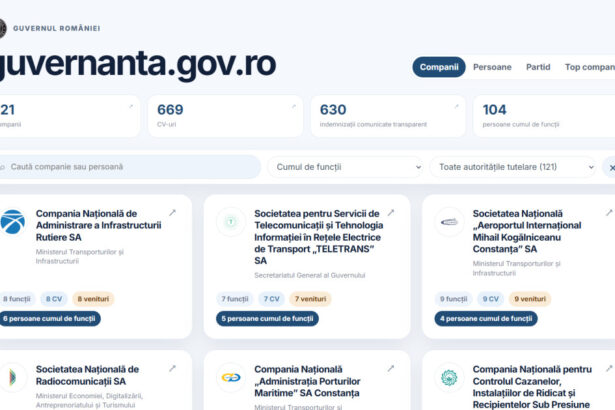Click the Radiocomunicații company logo

pos(13,377)
